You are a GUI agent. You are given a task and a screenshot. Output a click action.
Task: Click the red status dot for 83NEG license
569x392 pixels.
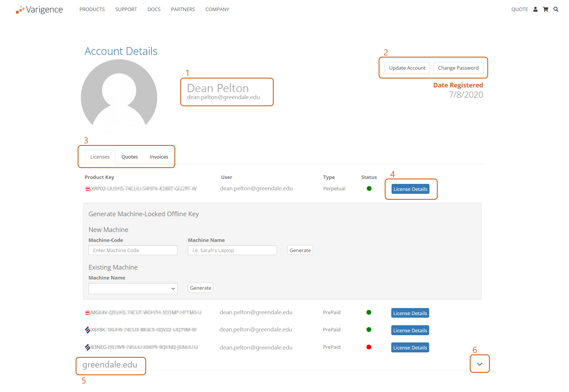pos(369,347)
